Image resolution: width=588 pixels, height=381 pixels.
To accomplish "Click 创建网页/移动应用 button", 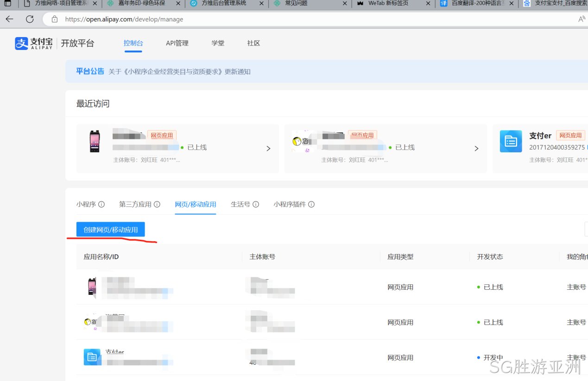I will point(111,230).
